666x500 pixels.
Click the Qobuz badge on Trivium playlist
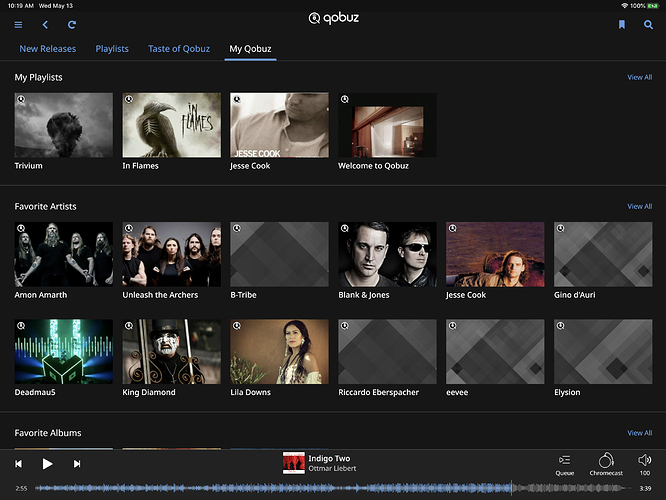(x=21, y=99)
